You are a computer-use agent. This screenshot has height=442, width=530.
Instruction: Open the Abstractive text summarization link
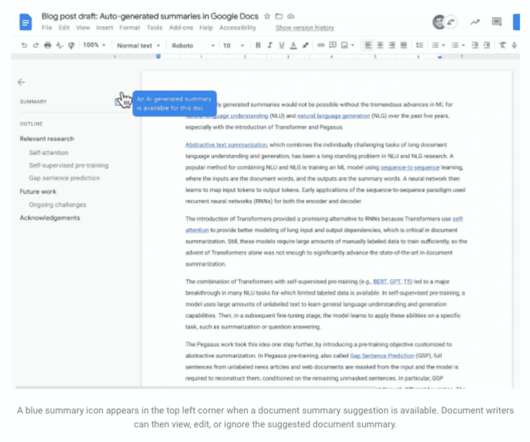click(226, 145)
